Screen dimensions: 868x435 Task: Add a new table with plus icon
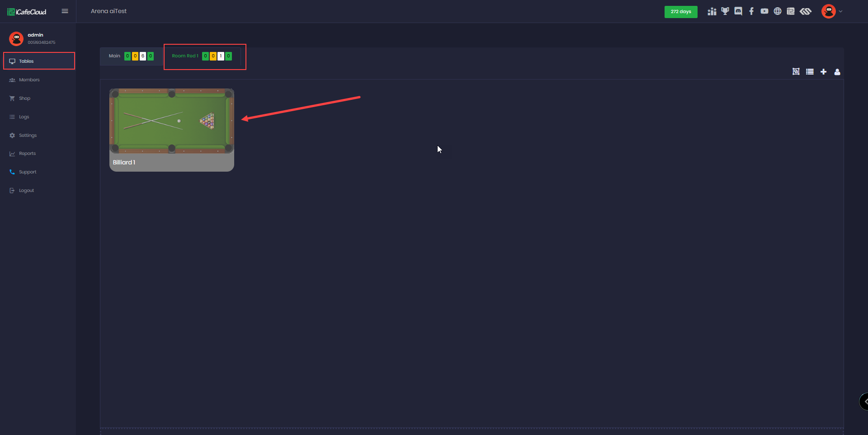(x=824, y=72)
